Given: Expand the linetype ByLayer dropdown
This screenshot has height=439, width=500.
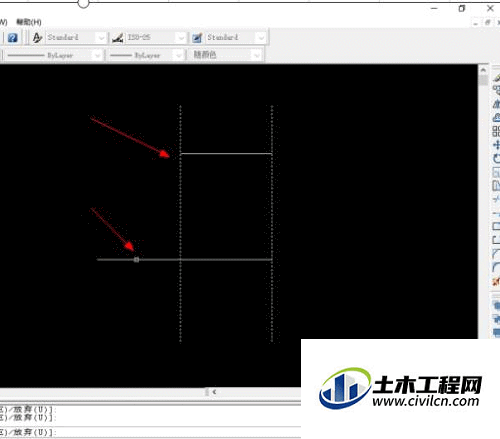Looking at the screenshot, I should click(97, 55).
